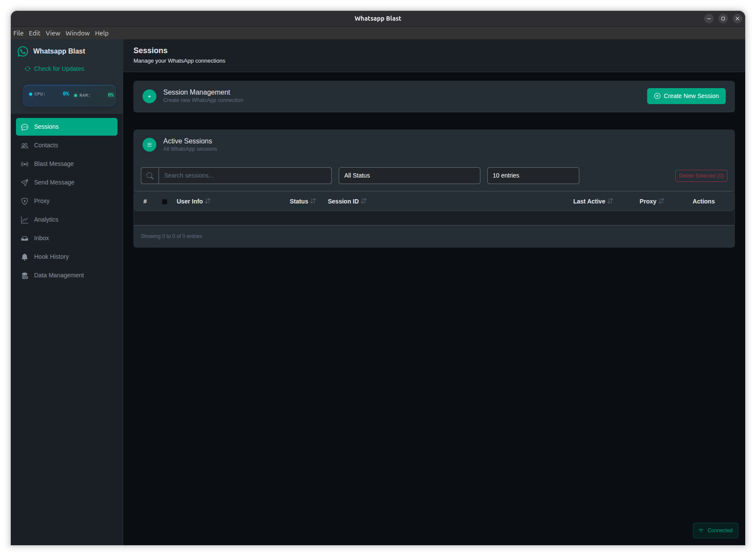Open the Inbox tray icon
Screen dimensions: 756x556
click(x=25, y=238)
